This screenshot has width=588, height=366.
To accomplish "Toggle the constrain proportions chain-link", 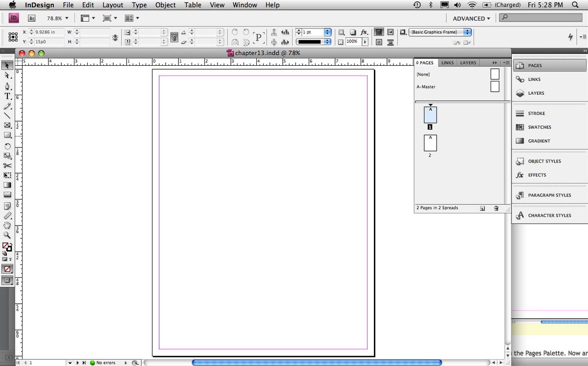I will click(x=173, y=37).
